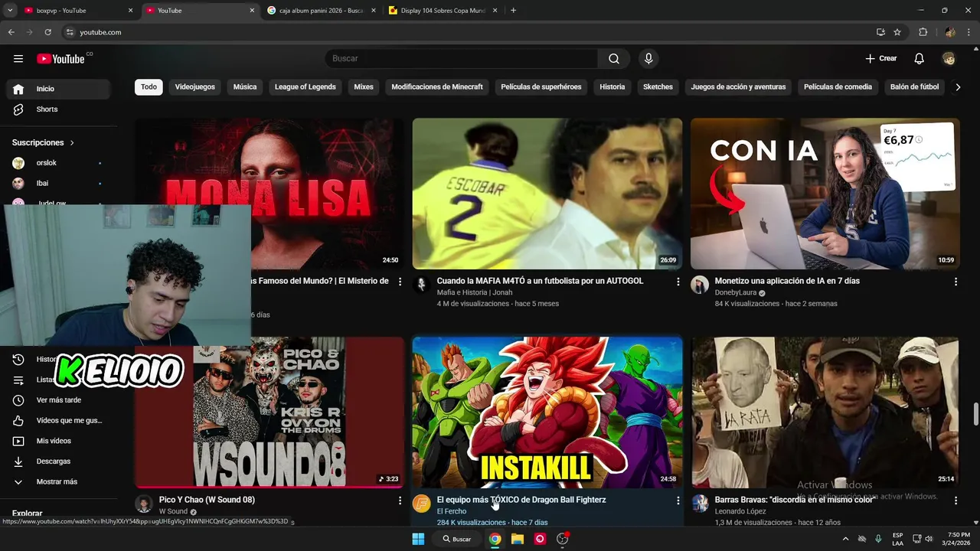Open the Escobar autogol video thumbnail
980x551 pixels.
pyautogui.click(x=547, y=194)
